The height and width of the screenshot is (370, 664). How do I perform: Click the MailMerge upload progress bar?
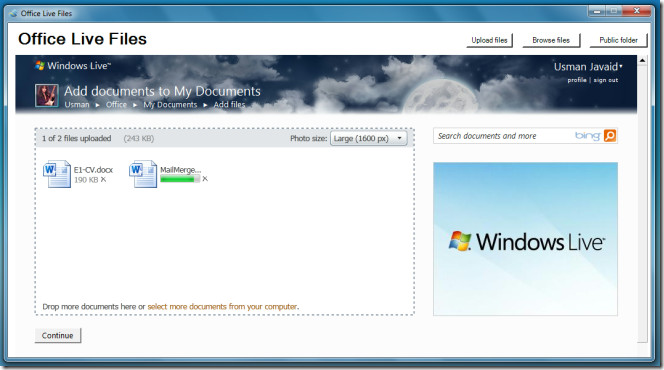[x=180, y=179]
